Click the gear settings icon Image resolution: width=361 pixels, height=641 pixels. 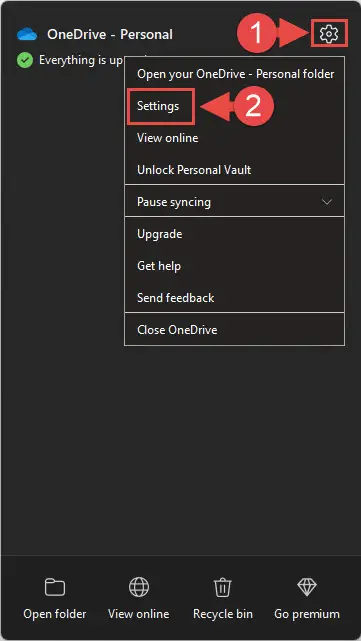point(329,34)
